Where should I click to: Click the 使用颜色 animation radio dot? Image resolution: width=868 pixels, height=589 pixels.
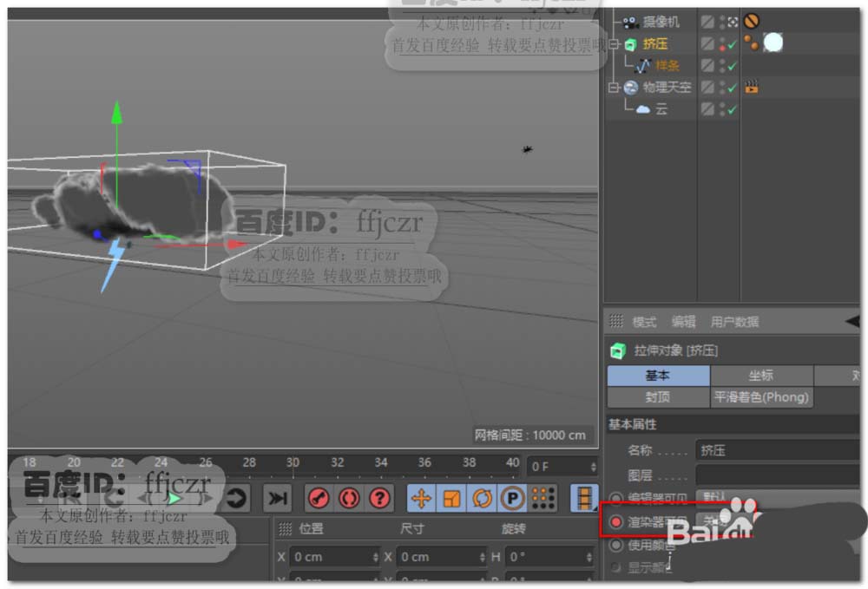click(615, 546)
